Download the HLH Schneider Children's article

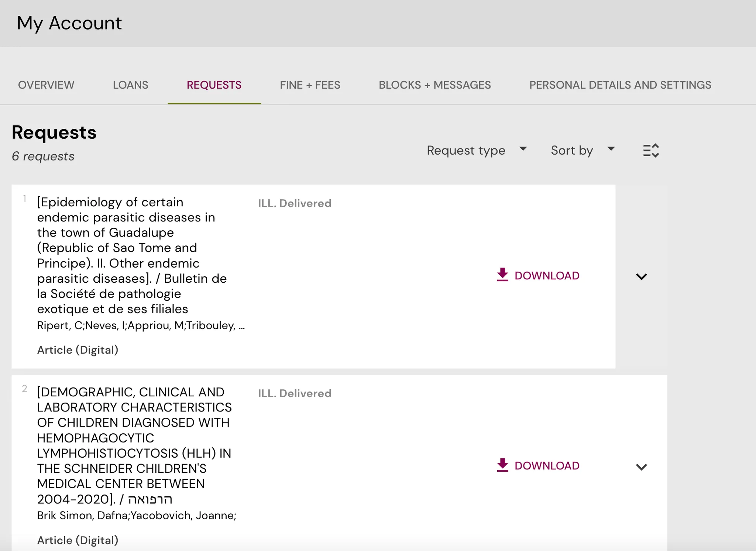point(538,465)
